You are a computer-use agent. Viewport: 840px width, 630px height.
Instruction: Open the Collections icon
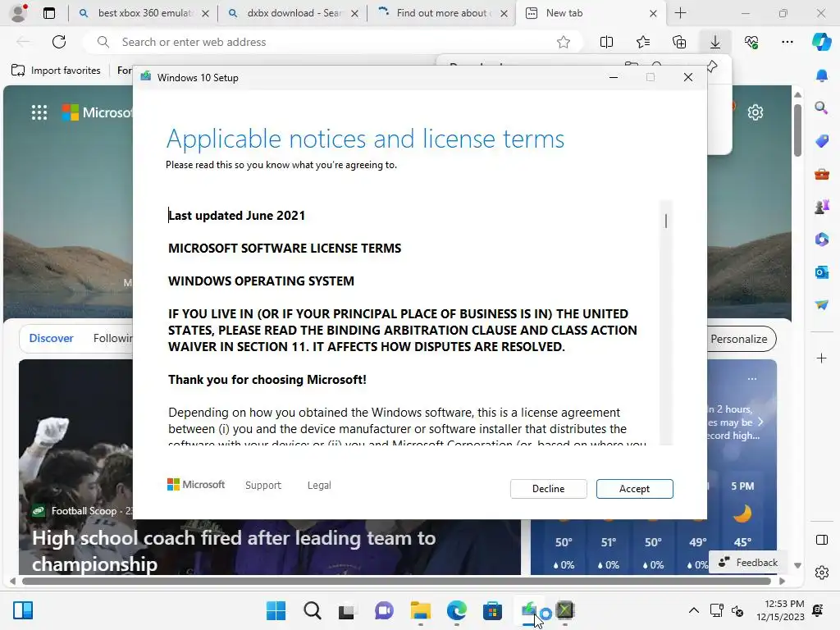(678, 42)
